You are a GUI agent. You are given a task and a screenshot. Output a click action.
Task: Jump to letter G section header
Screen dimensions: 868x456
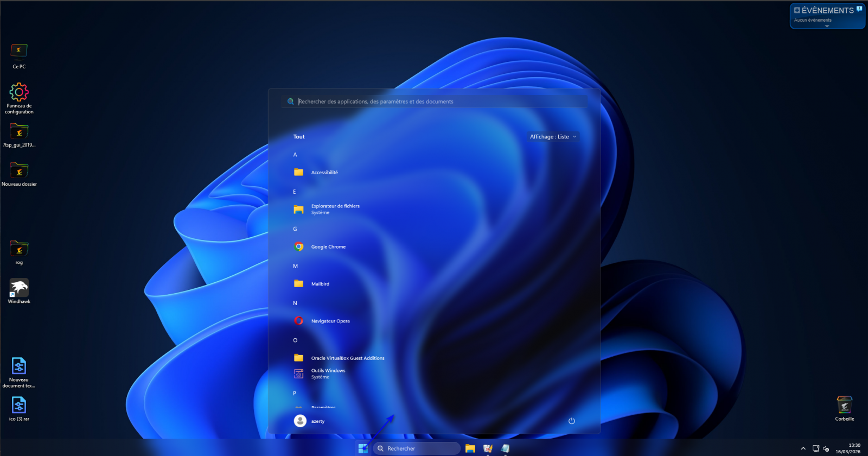pyautogui.click(x=295, y=229)
